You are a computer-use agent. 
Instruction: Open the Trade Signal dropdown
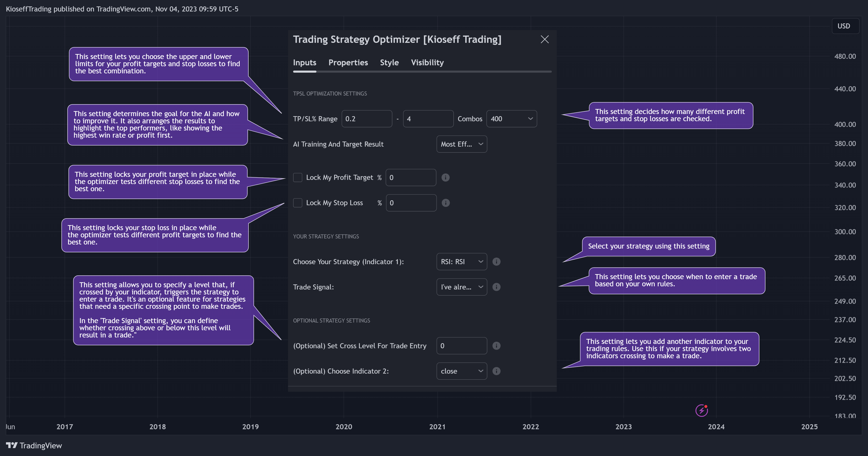pos(462,287)
